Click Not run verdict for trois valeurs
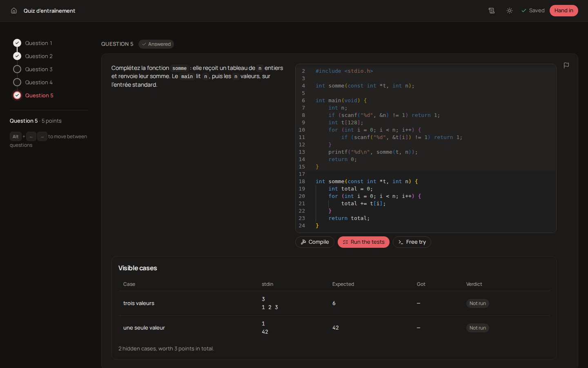588x368 pixels. click(478, 303)
